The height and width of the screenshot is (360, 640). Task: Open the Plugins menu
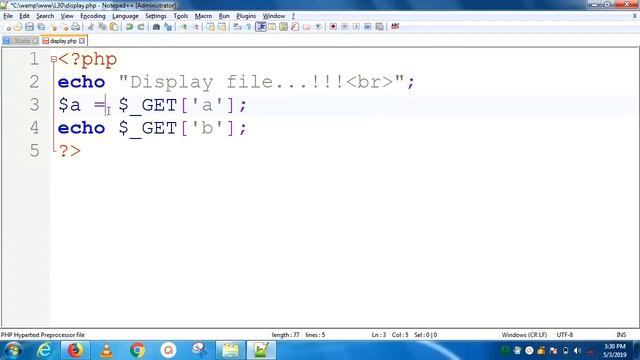pos(246,16)
